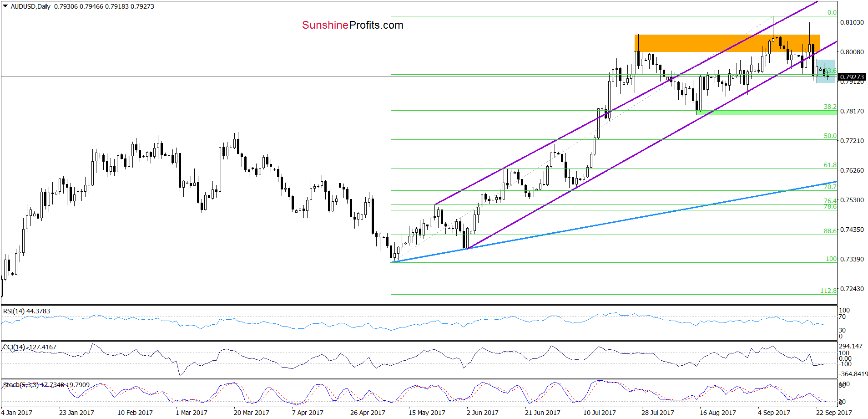The width and height of the screenshot is (868, 419).
Task: Select the 0.77210 price axis label
Action: pos(852,141)
